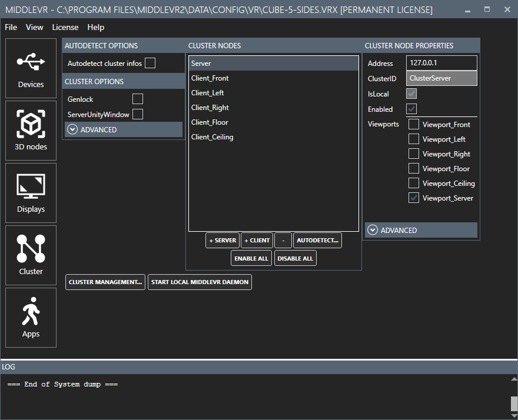518x420 pixels.
Task: Close the MiddleVR window
Action: 507,9
